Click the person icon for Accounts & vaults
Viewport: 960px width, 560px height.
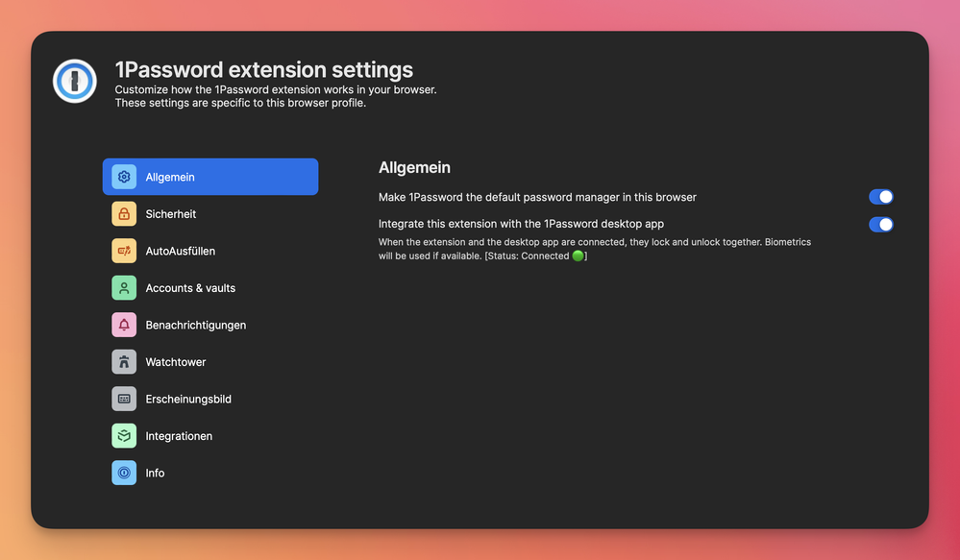pos(124,288)
